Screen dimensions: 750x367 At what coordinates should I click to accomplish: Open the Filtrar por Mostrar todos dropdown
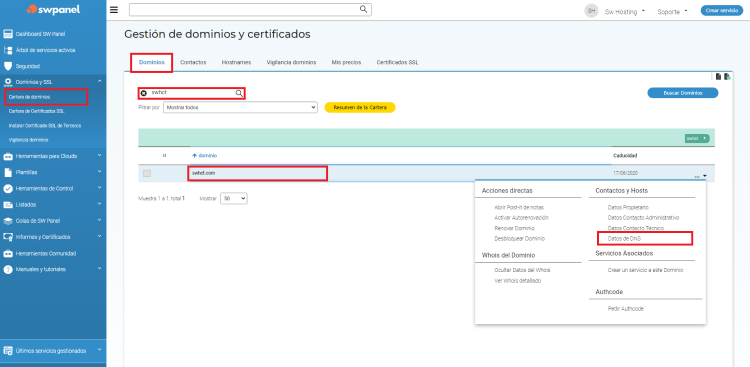click(240, 108)
